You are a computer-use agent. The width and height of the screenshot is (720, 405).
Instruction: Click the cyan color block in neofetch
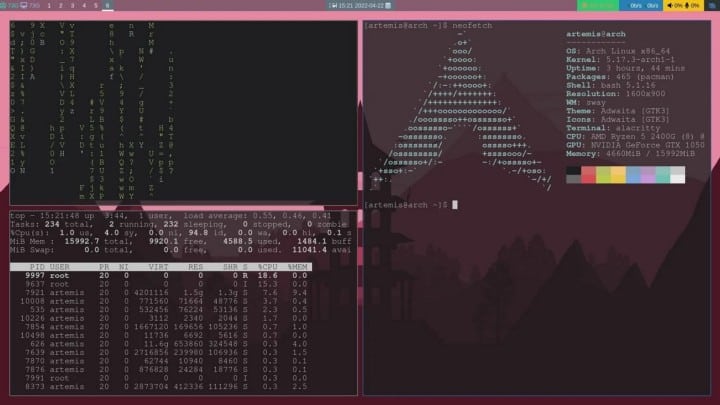pos(663,175)
